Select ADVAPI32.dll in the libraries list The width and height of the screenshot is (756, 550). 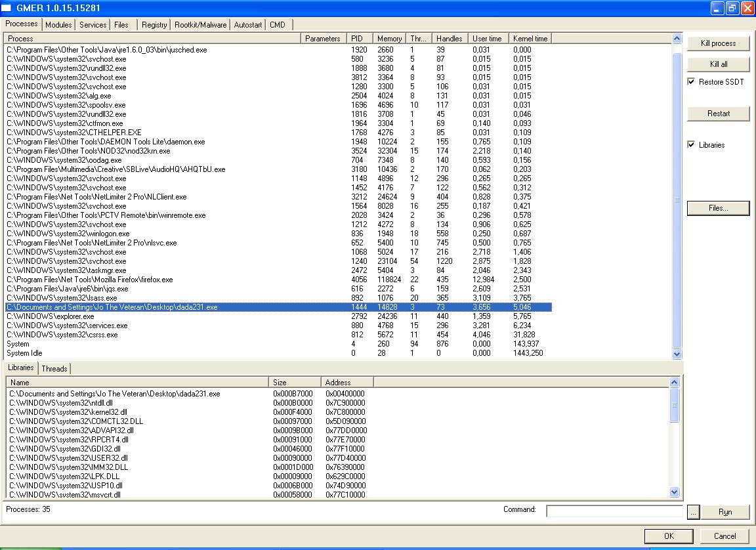[190, 431]
